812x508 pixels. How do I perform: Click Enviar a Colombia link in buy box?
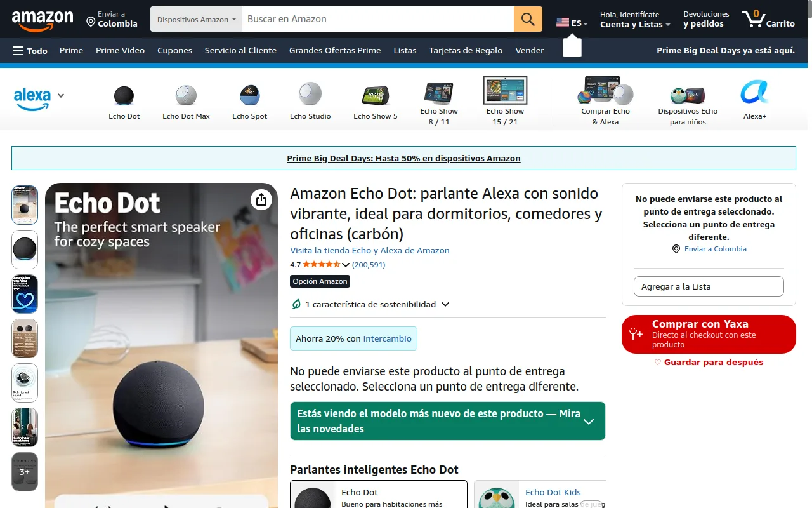point(715,249)
